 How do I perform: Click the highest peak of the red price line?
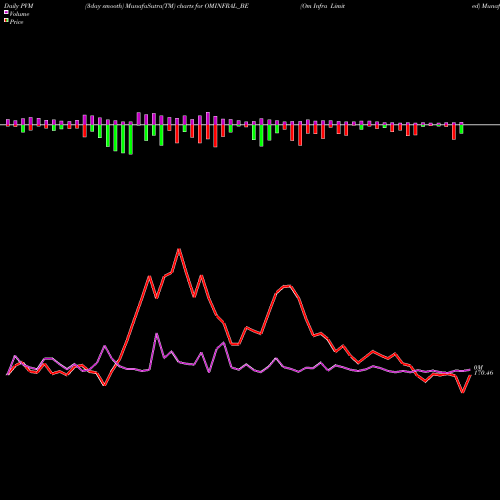tap(179, 249)
